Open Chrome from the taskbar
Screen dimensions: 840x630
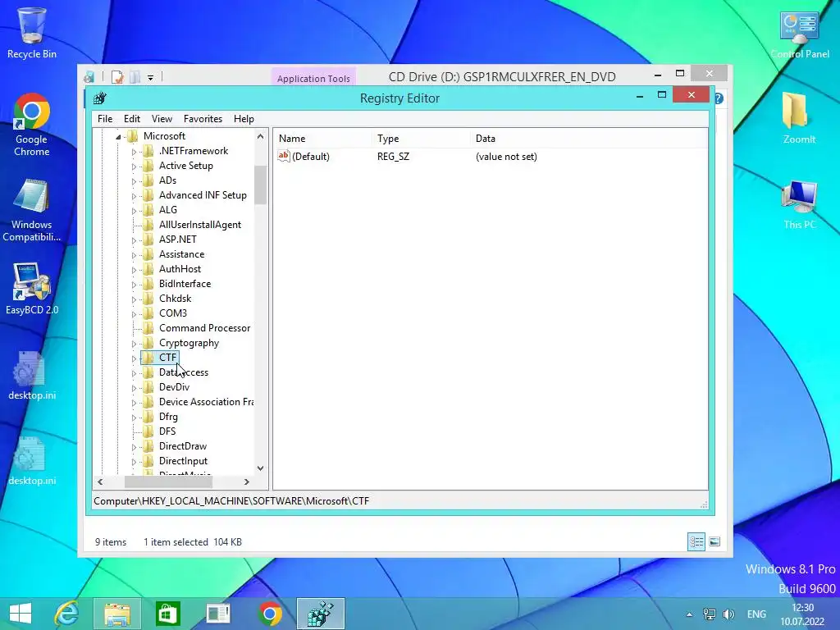pos(270,614)
